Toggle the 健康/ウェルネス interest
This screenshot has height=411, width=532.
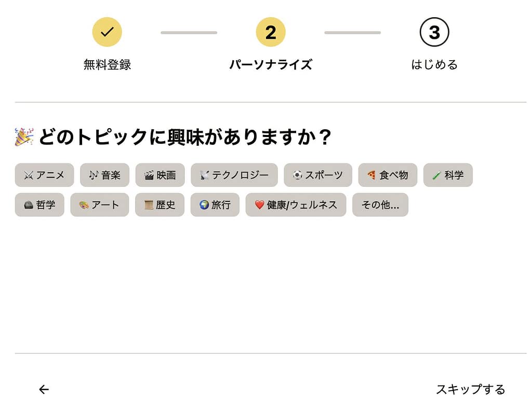click(295, 204)
